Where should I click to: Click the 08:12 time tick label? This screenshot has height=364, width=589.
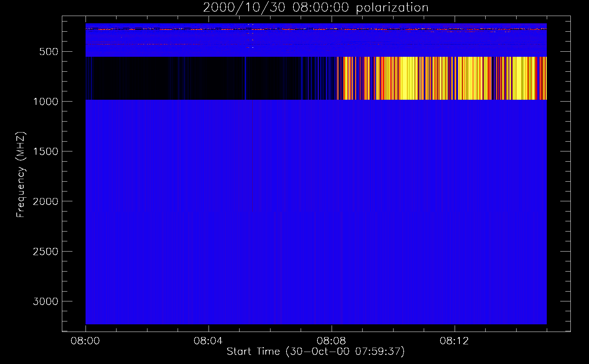454,341
